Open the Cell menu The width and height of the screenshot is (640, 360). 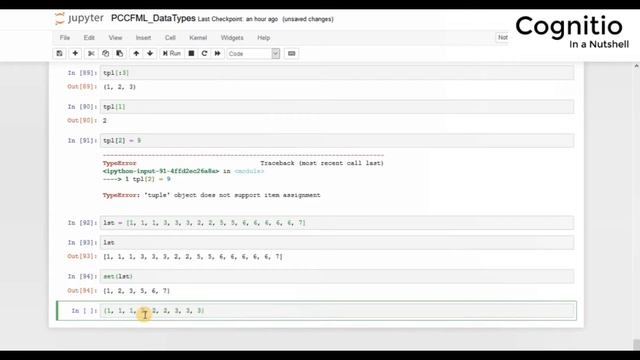170,38
